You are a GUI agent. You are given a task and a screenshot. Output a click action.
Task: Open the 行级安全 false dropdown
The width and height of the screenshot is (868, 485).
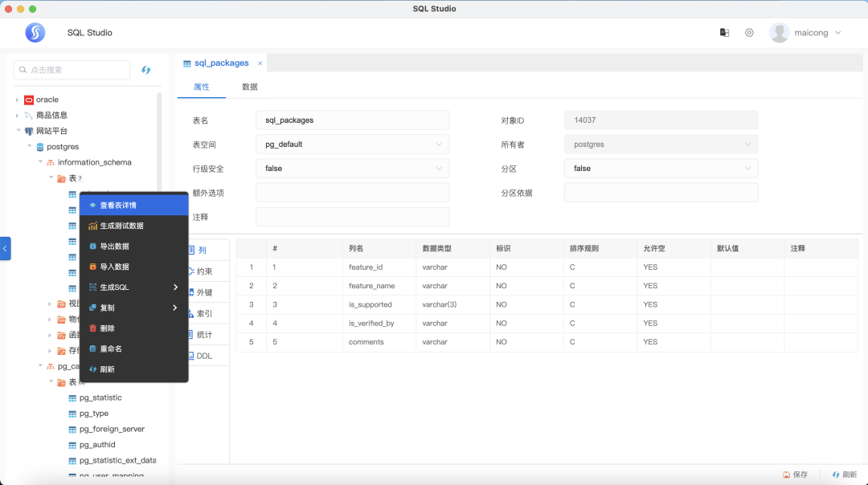pyautogui.click(x=353, y=169)
